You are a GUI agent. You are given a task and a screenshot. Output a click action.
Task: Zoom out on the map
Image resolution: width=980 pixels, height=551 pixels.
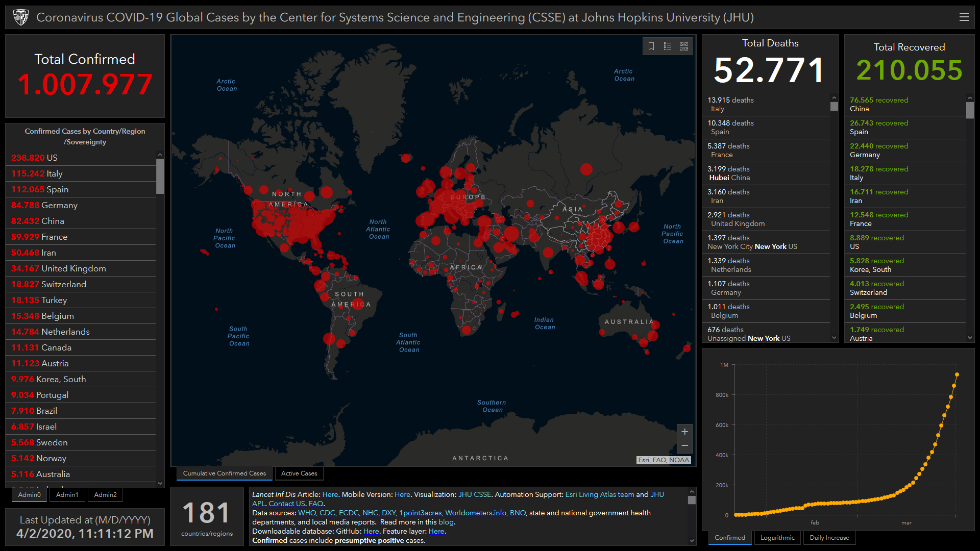[x=684, y=446]
